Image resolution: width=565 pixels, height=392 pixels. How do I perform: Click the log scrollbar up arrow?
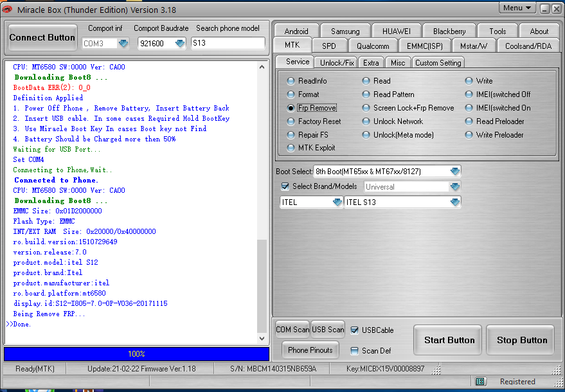click(x=262, y=67)
